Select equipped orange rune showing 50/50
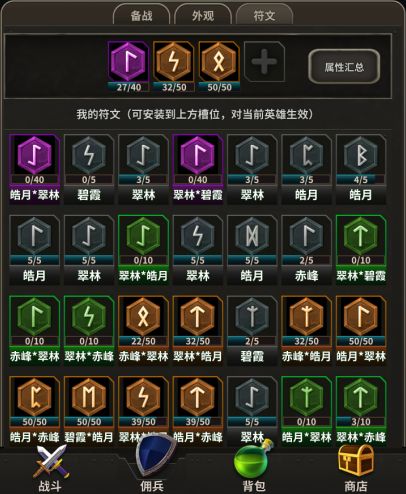 pyautogui.click(x=219, y=66)
